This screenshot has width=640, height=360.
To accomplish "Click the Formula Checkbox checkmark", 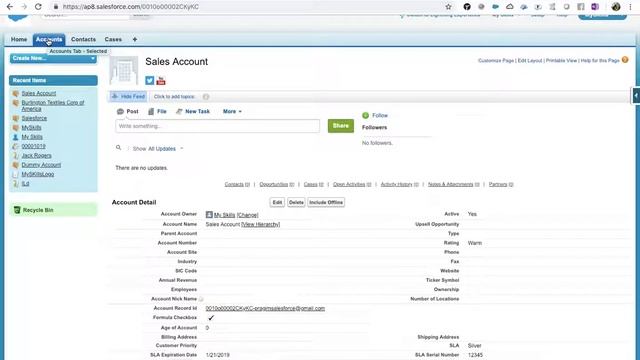I will point(211,318).
